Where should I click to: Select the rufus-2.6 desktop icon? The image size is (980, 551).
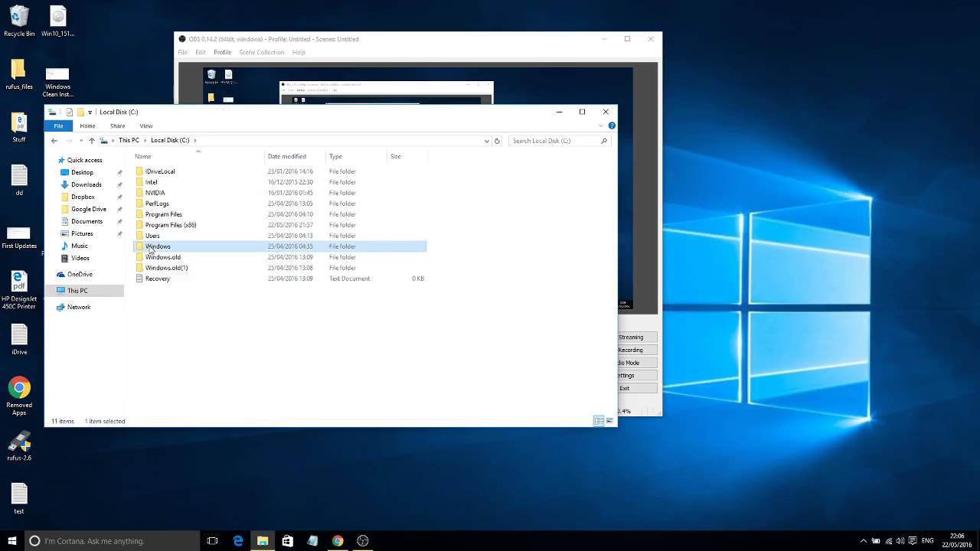[x=19, y=446]
